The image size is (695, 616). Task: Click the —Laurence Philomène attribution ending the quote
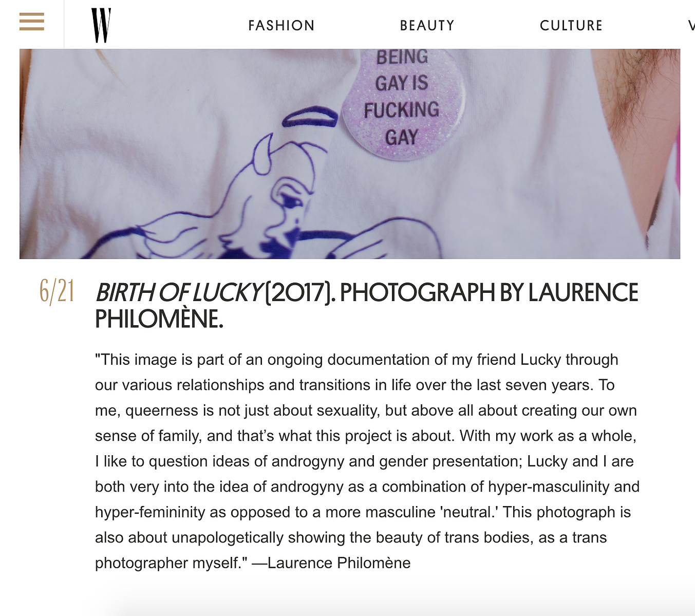(331, 563)
